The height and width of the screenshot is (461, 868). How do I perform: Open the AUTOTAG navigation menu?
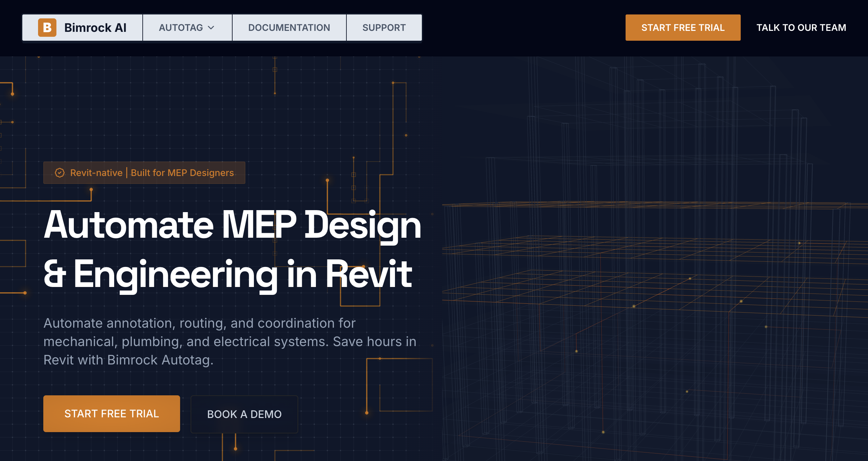pos(181,28)
